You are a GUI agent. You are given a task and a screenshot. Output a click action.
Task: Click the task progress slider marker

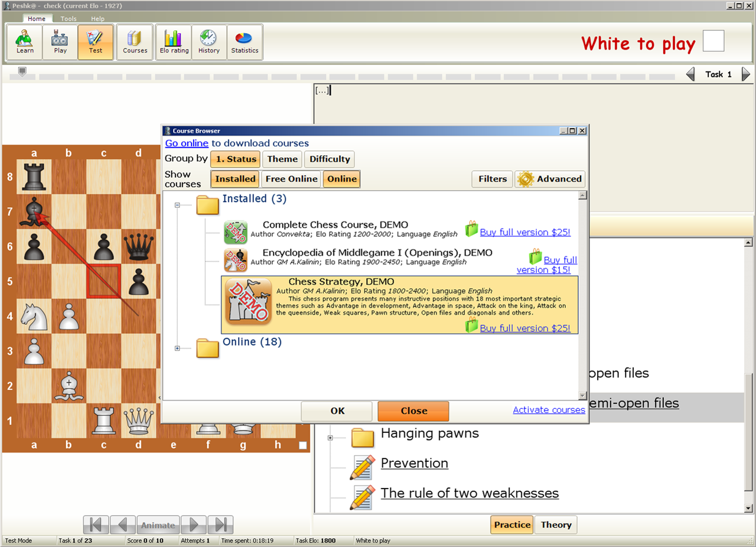22,71
